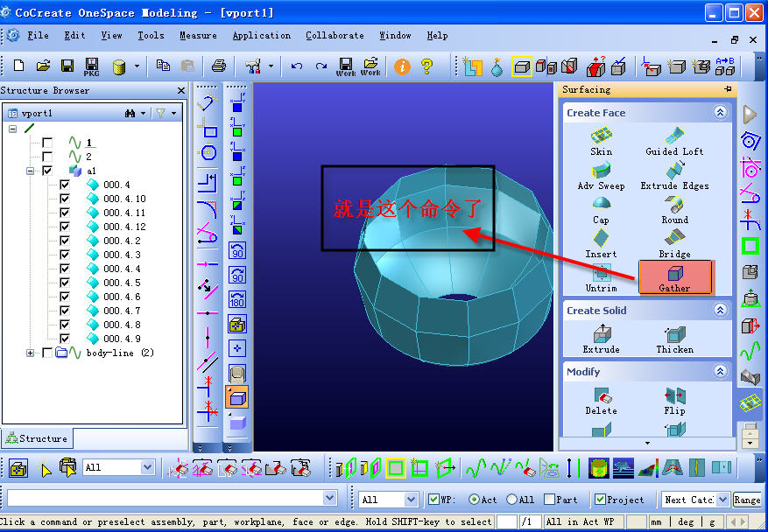The image size is (768, 532).
Task: Open a file with the folder icon
Action: (x=43, y=65)
